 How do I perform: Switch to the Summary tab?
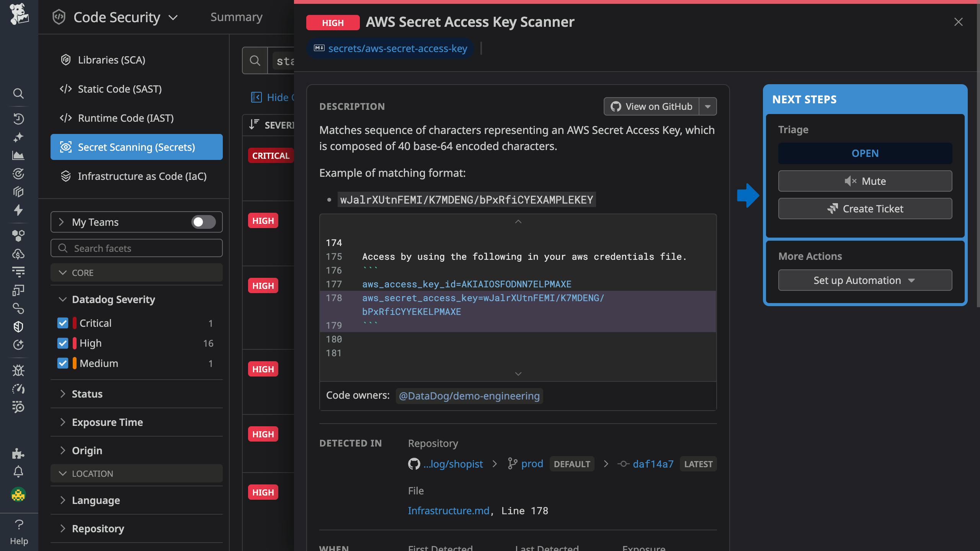coord(237,17)
